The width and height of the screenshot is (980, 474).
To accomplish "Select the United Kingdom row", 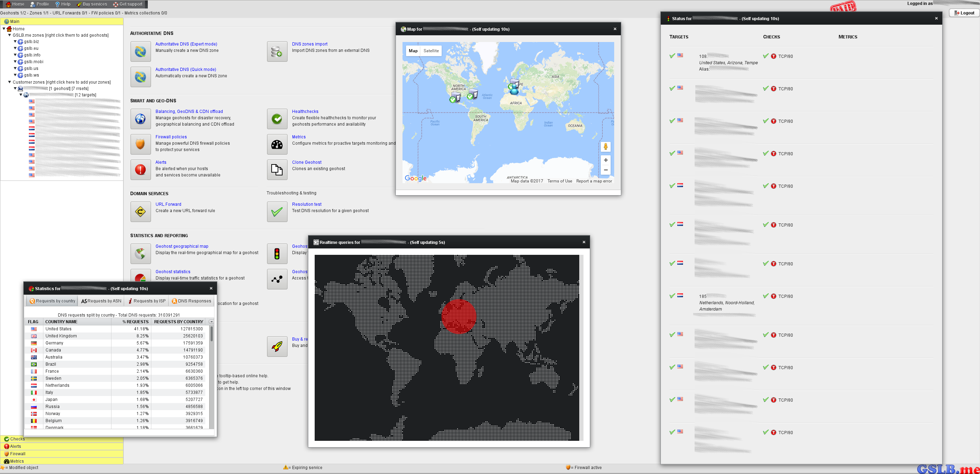I will click(115, 336).
